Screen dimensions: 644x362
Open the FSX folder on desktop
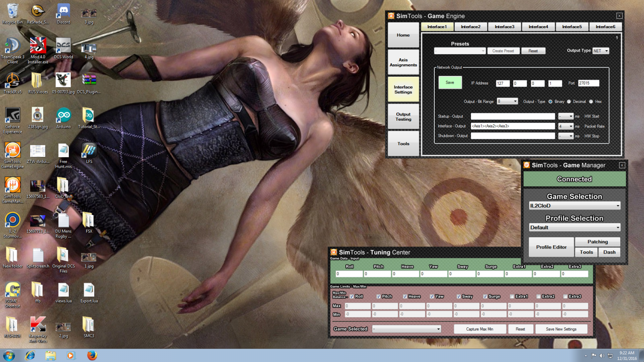[x=89, y=222]
